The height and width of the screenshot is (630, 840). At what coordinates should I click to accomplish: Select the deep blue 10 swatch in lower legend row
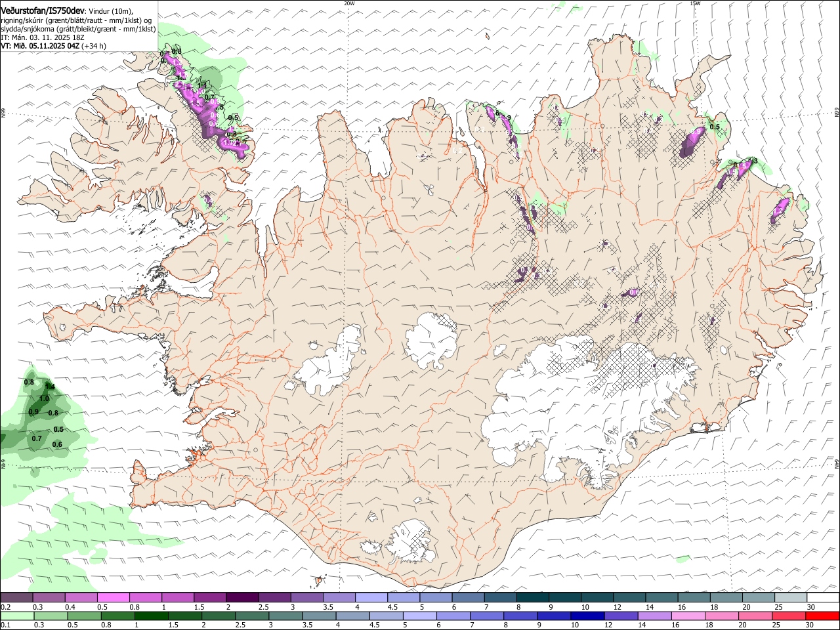pyautogui.click(x=587, y=616)
